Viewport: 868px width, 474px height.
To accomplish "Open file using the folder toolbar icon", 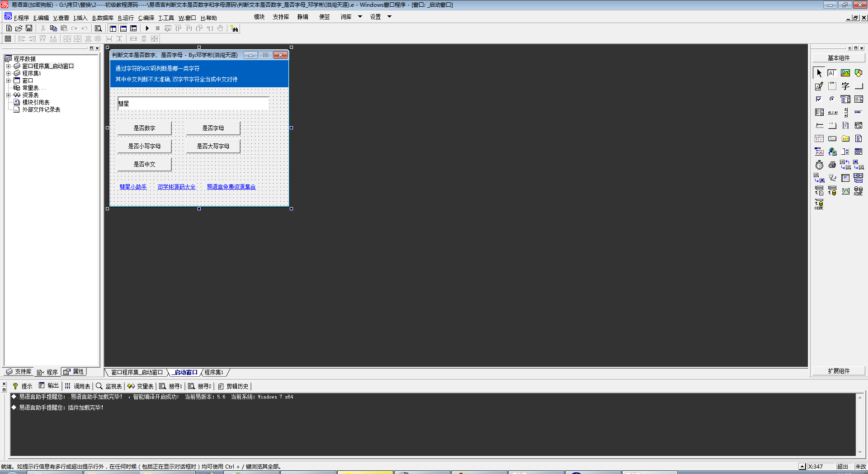I will pyautogui.click(x=19, y=28).
